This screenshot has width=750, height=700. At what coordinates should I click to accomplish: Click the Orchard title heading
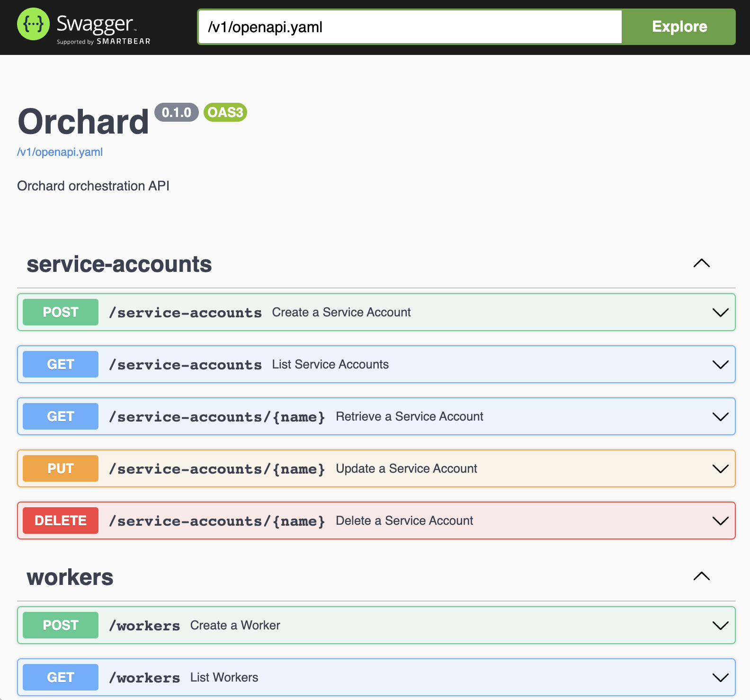click(x=83, y=122)
